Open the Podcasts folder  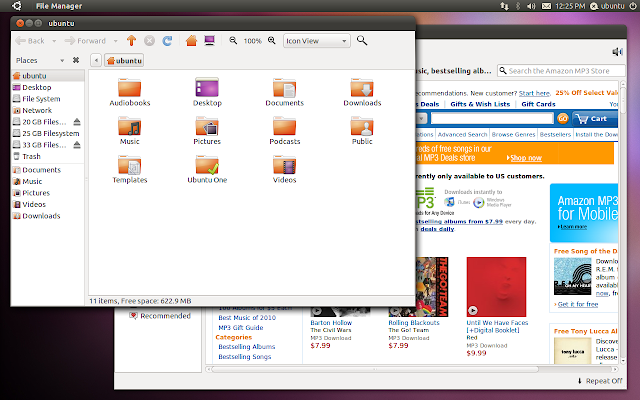click(284, 126)
